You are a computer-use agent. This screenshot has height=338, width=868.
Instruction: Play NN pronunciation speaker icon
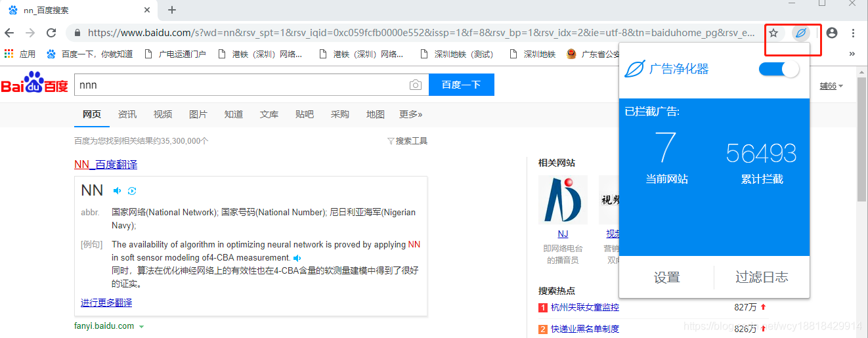coord(117,191)
